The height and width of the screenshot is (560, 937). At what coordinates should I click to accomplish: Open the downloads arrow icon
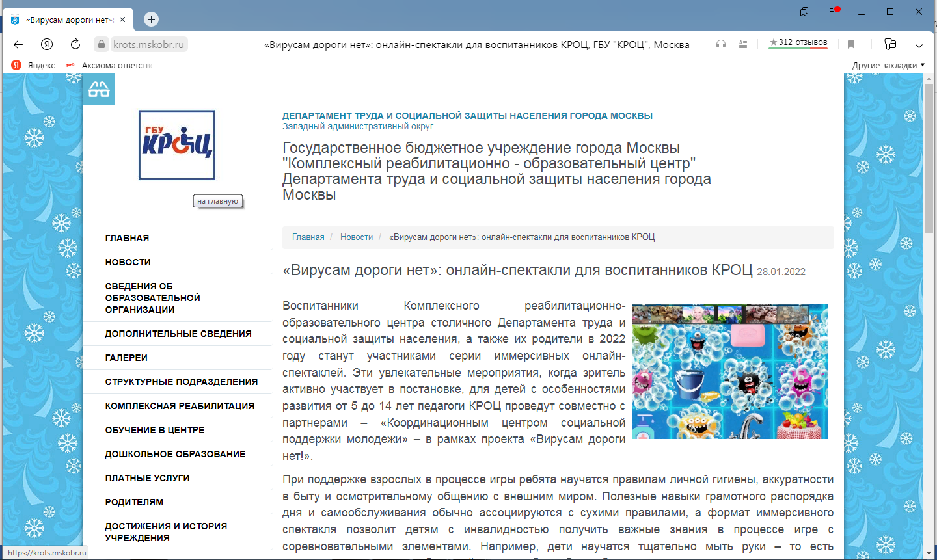919,44
